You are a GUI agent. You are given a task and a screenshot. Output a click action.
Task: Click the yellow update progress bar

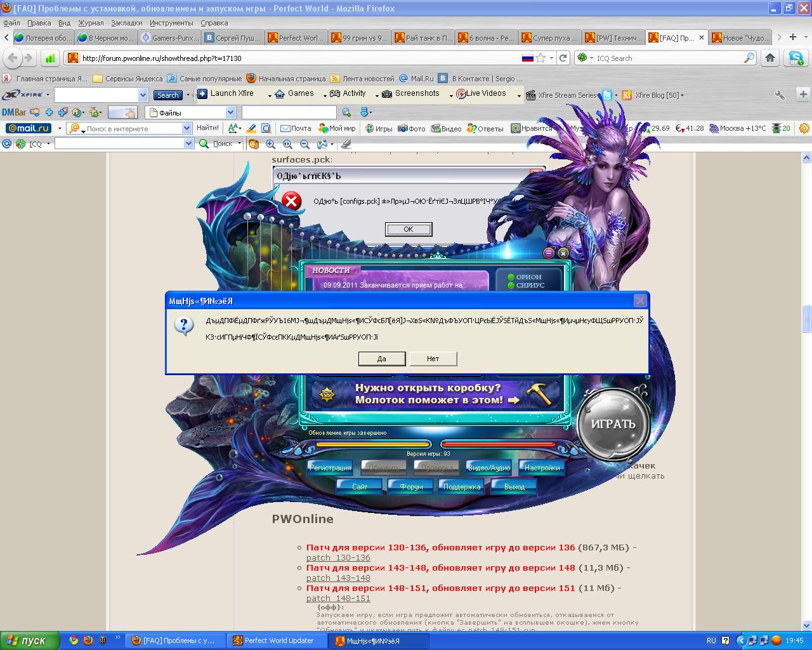373,444
